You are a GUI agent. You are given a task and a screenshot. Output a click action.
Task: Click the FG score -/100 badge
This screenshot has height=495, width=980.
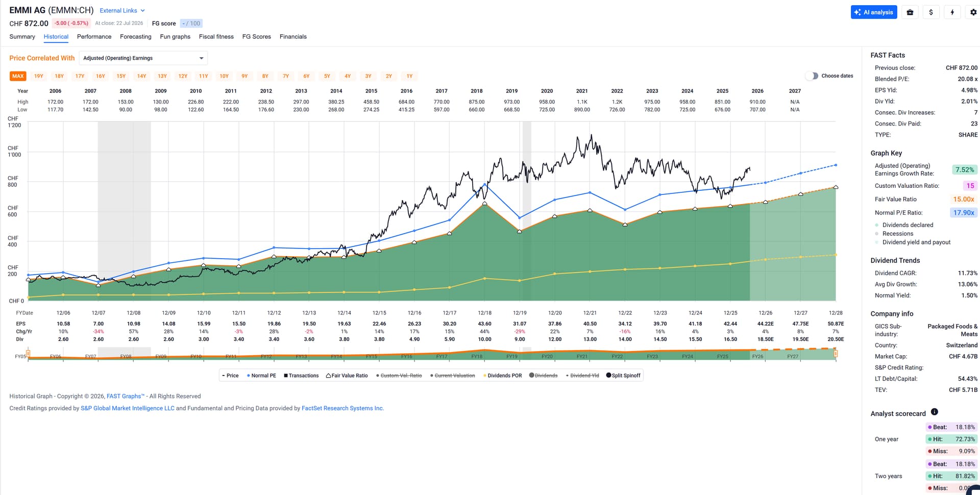tap(191, 23)
